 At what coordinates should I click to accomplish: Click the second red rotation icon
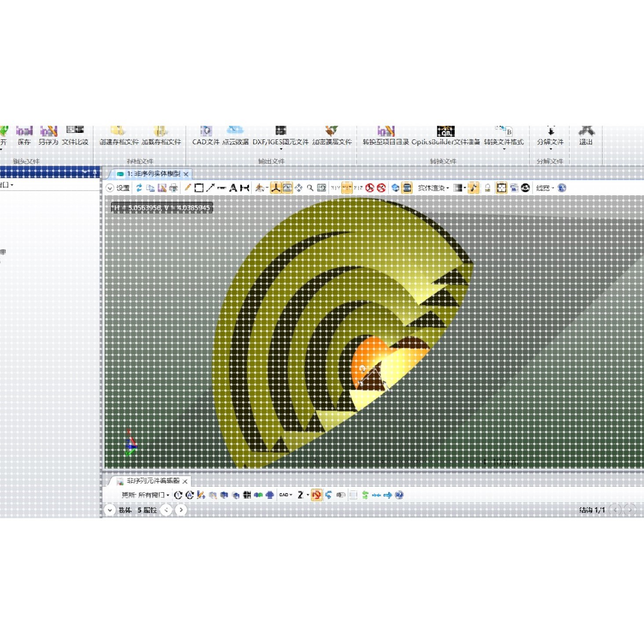click(x=381, y=188)
